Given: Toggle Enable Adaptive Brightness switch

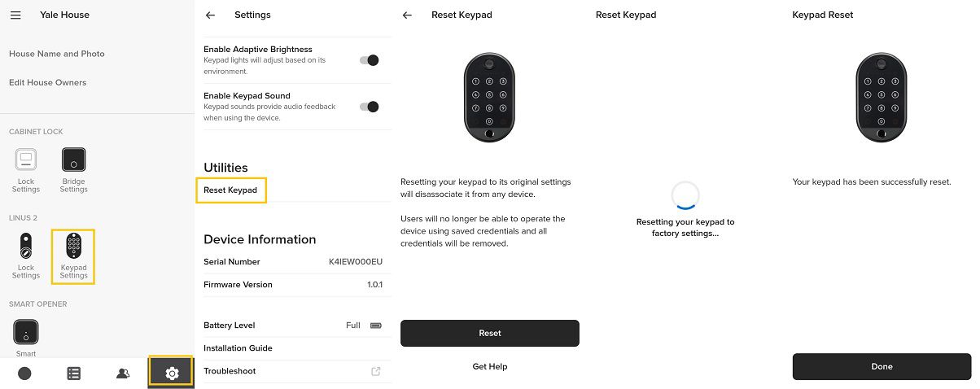Looking at the screenshot, I should (x=370, y=60).
